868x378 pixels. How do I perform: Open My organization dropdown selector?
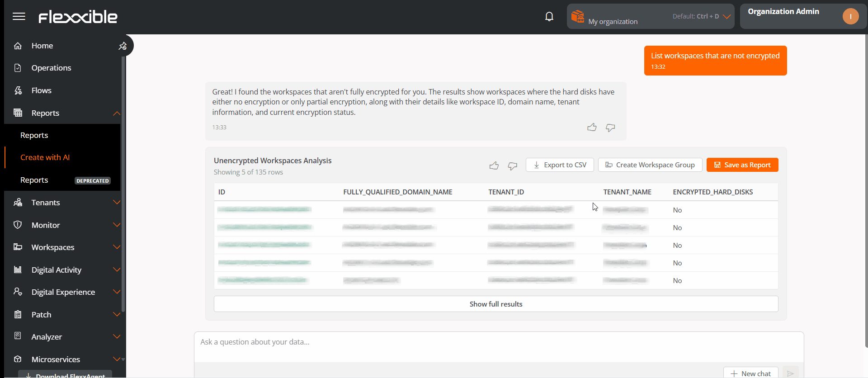(650, 17)
